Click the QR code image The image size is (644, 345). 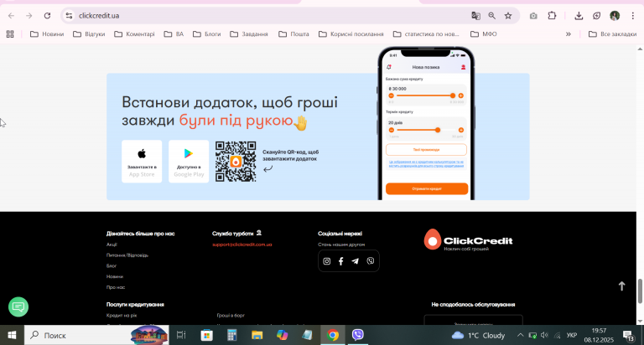(236, 162)
